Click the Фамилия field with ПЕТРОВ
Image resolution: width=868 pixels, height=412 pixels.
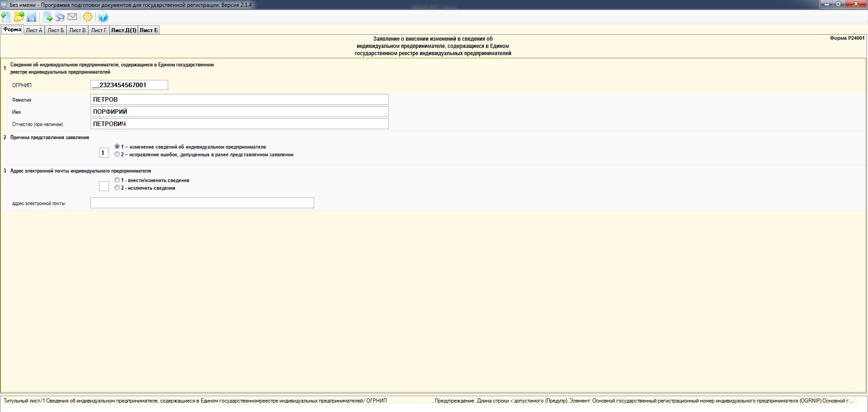point(240,99)
